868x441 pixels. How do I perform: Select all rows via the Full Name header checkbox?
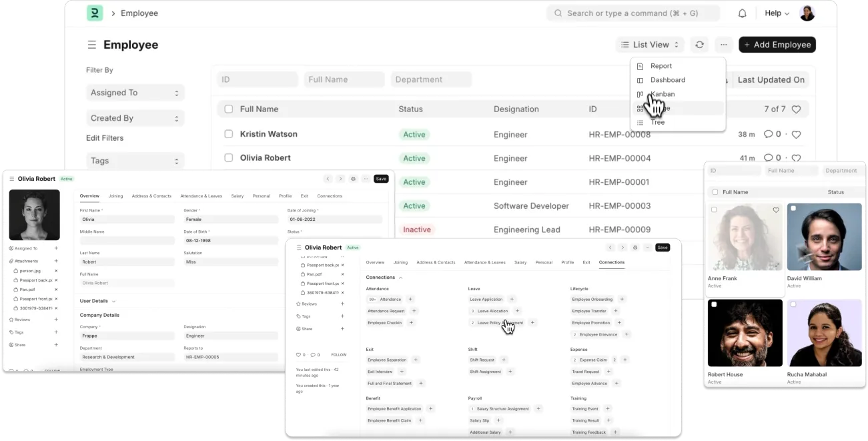coord(230,108)
